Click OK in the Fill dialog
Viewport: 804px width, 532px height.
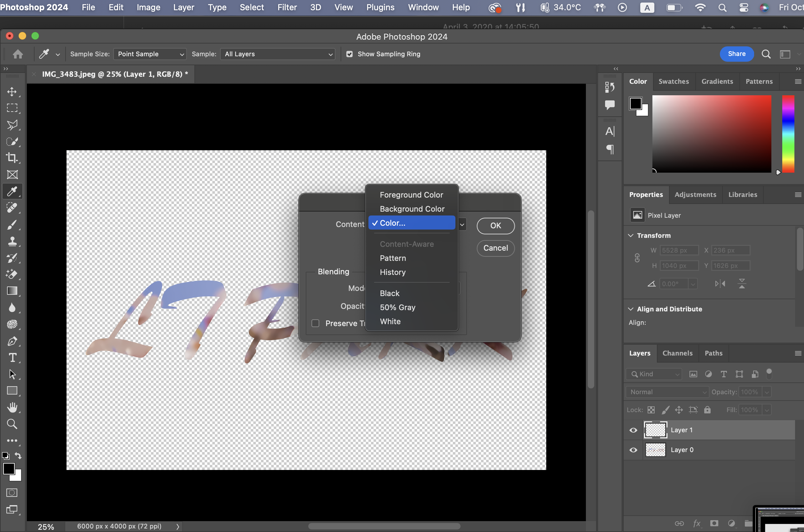coord(495,226)
